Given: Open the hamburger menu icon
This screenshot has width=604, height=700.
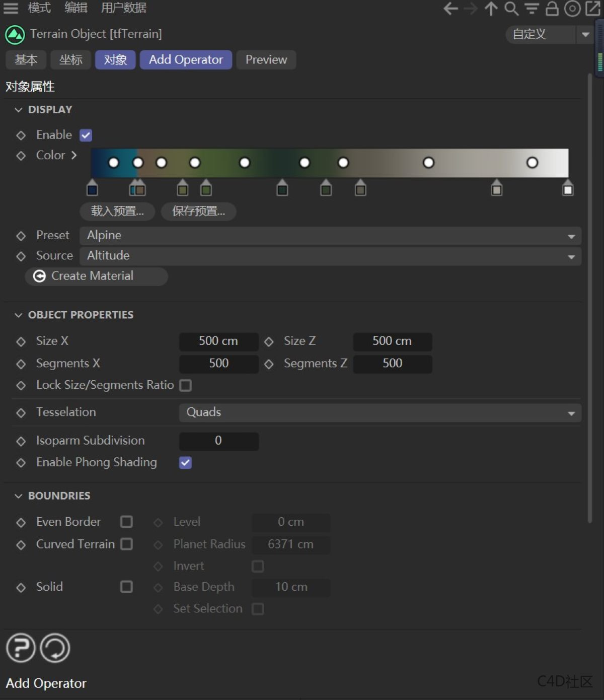Looking at the screenshot, I should click(x=11, y=8).
